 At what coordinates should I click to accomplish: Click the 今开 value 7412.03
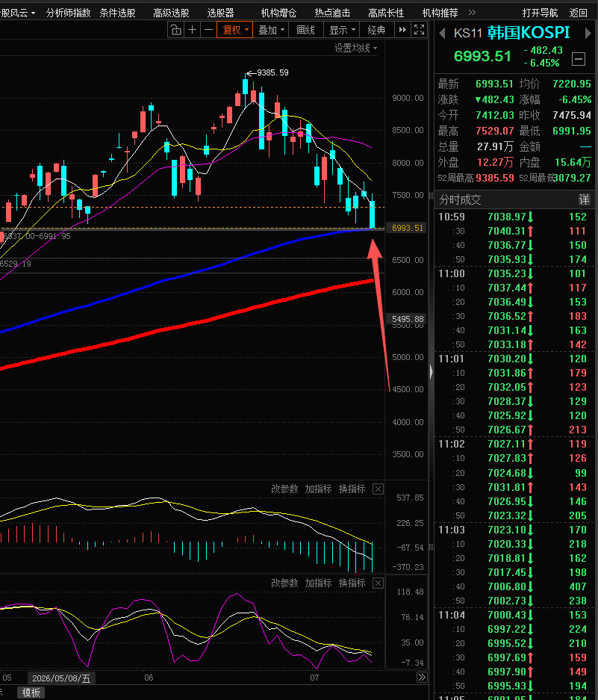pyautogui.click(x=494, y=115)
